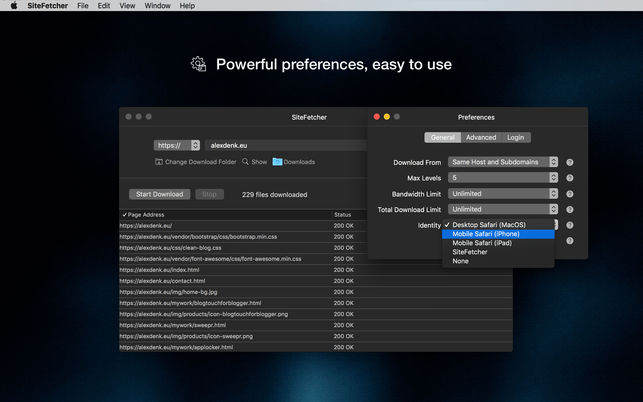This screenshot has width=643, height=402.
Task: Open the blue Downloads folder icon
Action: coord(277,162)
